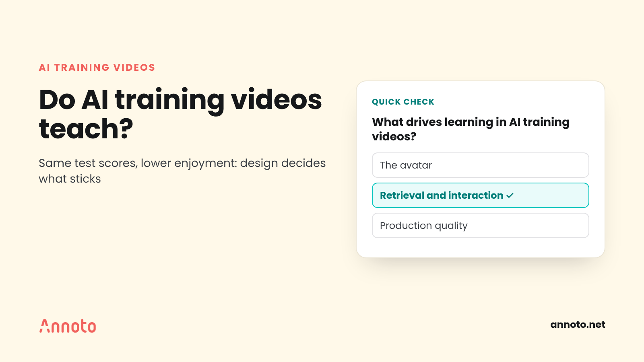644x362 pixels.
Task: Click the quiz question 'What drives learning'
Action: click(x=471, y=129)
